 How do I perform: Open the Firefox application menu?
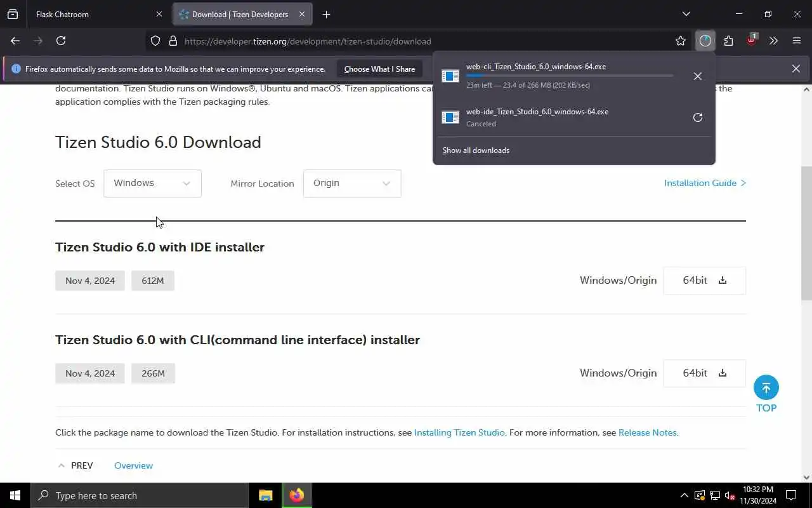(x=797, y=41)
